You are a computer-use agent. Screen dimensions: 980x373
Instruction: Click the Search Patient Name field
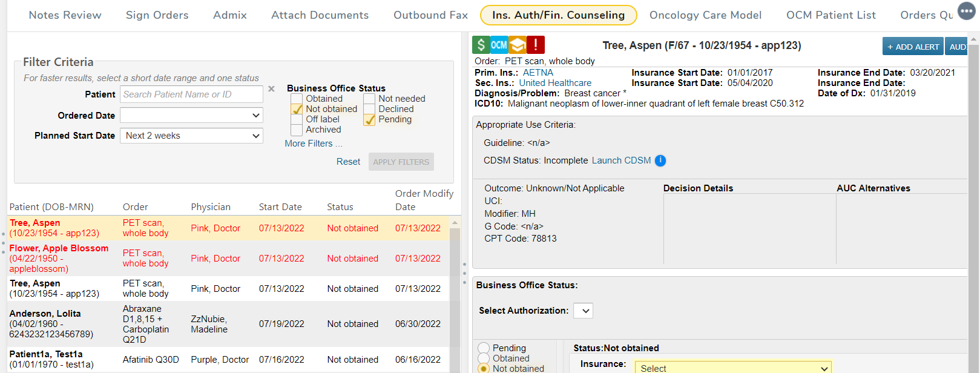[x=191, y=94]
